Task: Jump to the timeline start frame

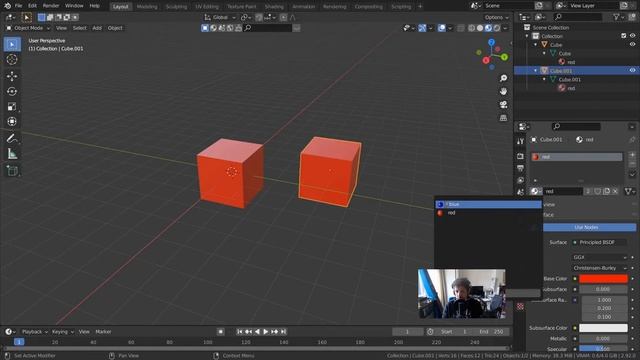Action: click(x=240, y=332)
